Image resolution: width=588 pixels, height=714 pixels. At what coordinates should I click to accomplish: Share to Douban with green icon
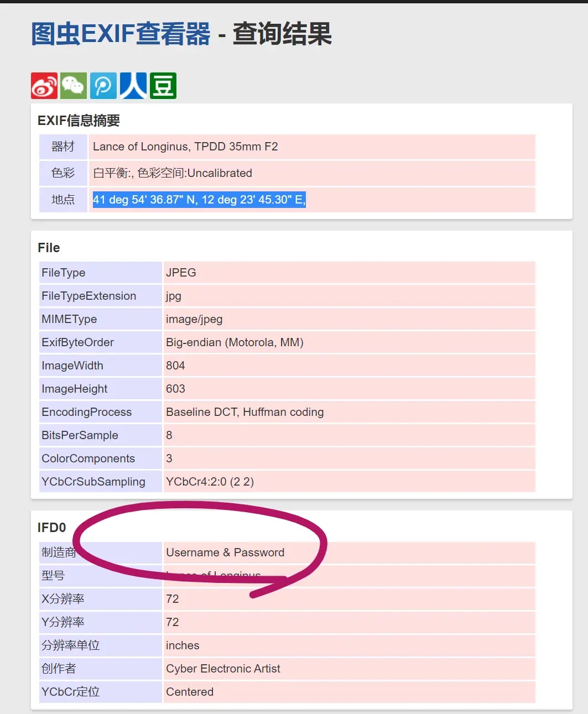(163, 86)
